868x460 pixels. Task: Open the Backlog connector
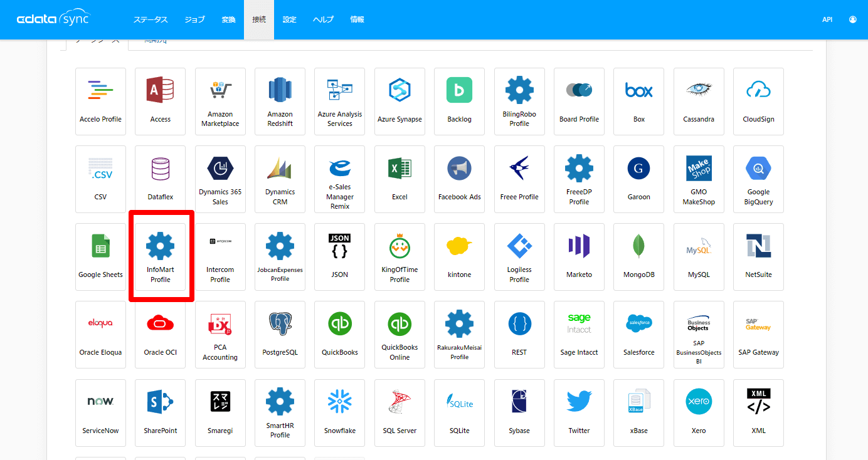459,101
